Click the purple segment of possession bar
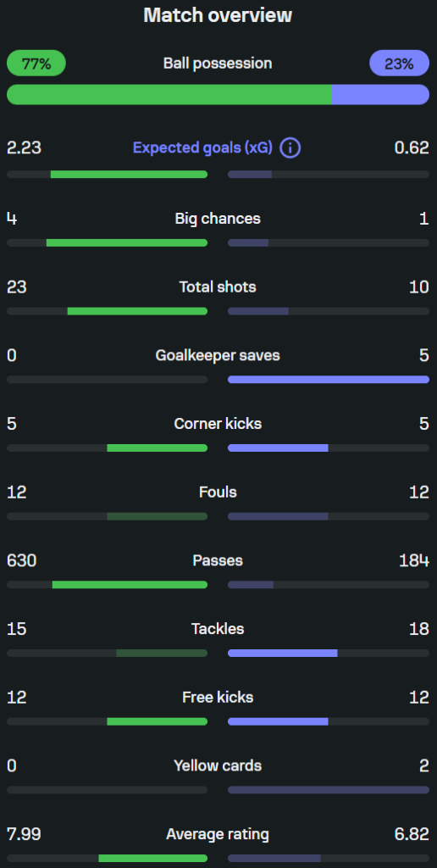The image size is (437, 868). coord(380,95)
